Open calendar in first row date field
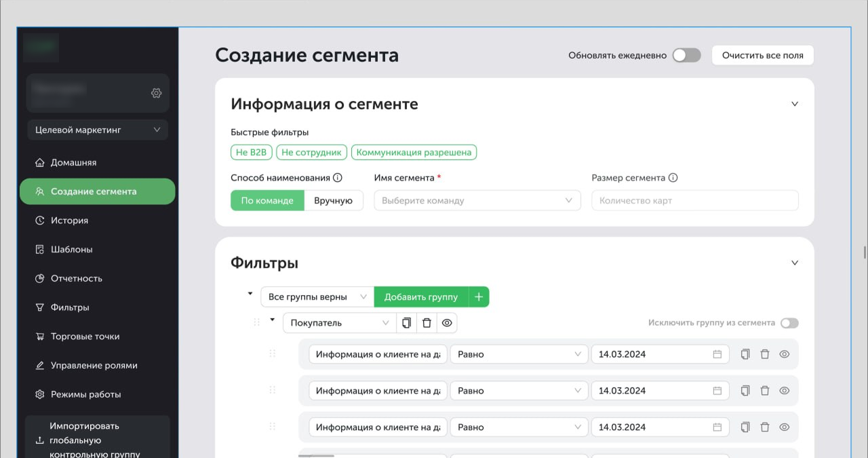868x458 pixels. pyautogui.click(x=717, y=354)
